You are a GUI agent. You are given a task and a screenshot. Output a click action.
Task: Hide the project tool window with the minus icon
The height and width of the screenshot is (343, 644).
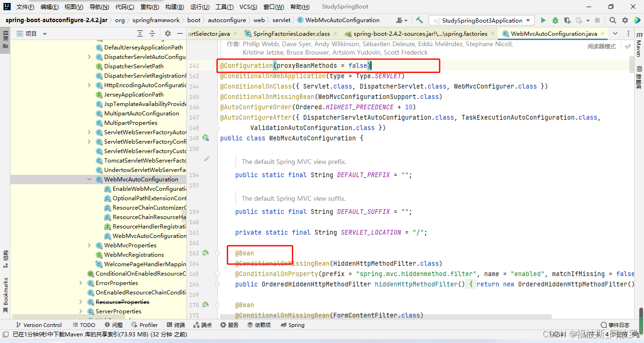tap(180, 33)
